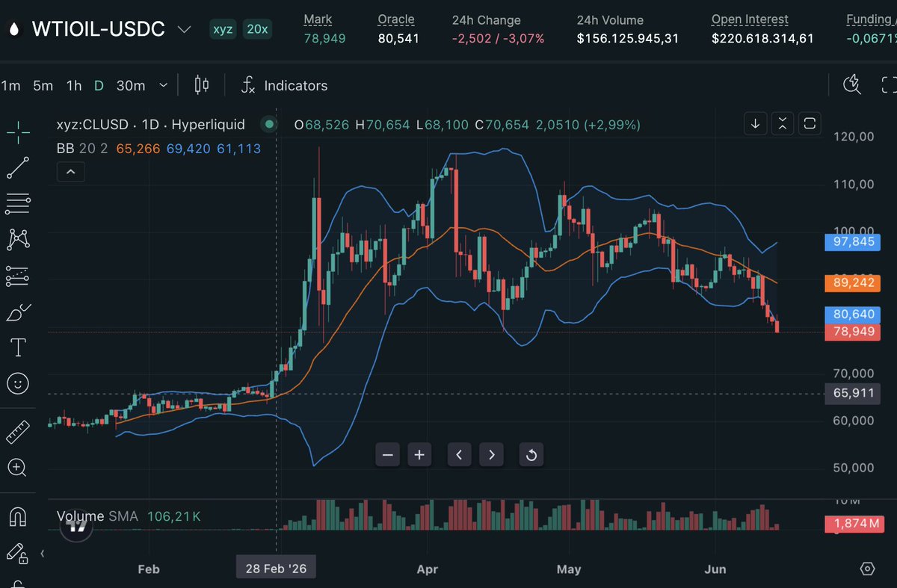Switch to the 1h timeframe
897x588 pixels.
(x=74, y=85)
